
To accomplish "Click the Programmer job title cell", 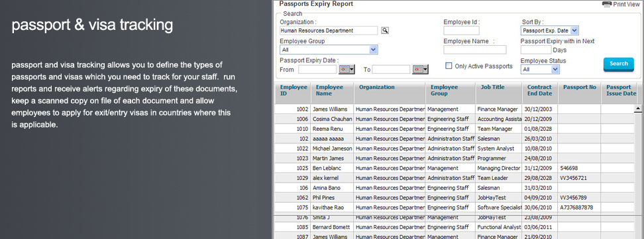I will [499, 159].
